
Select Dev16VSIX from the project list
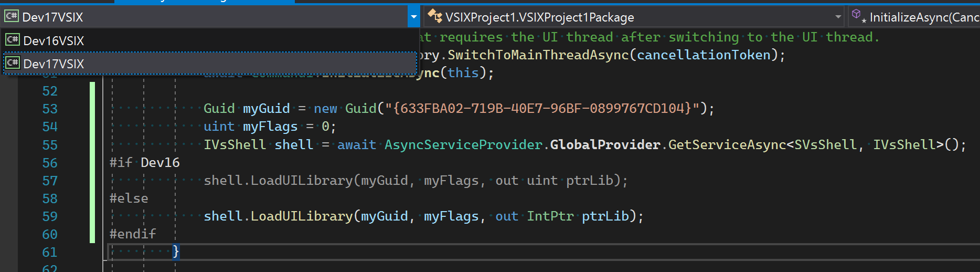(54, 40)
